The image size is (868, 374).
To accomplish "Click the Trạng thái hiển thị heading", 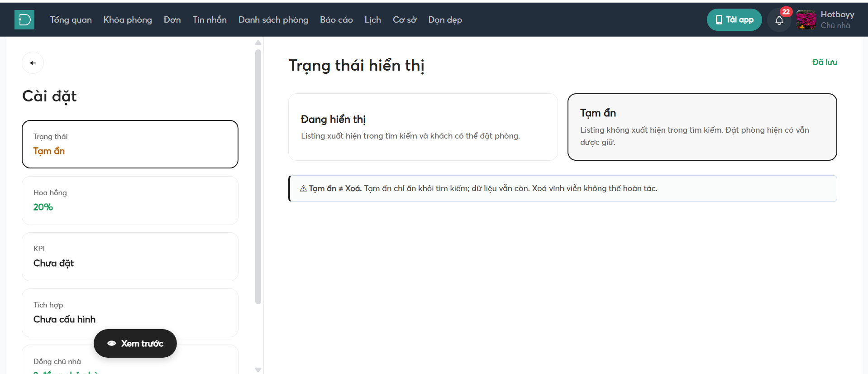I will tap(357, 66).
